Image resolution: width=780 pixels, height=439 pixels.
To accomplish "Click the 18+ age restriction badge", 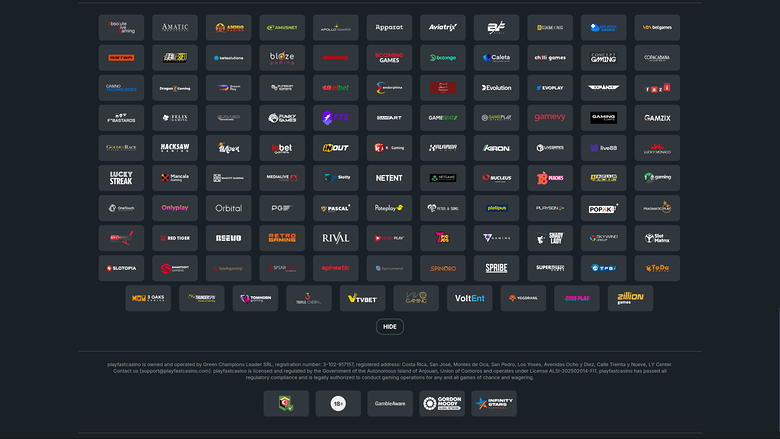I will (338, 404).
